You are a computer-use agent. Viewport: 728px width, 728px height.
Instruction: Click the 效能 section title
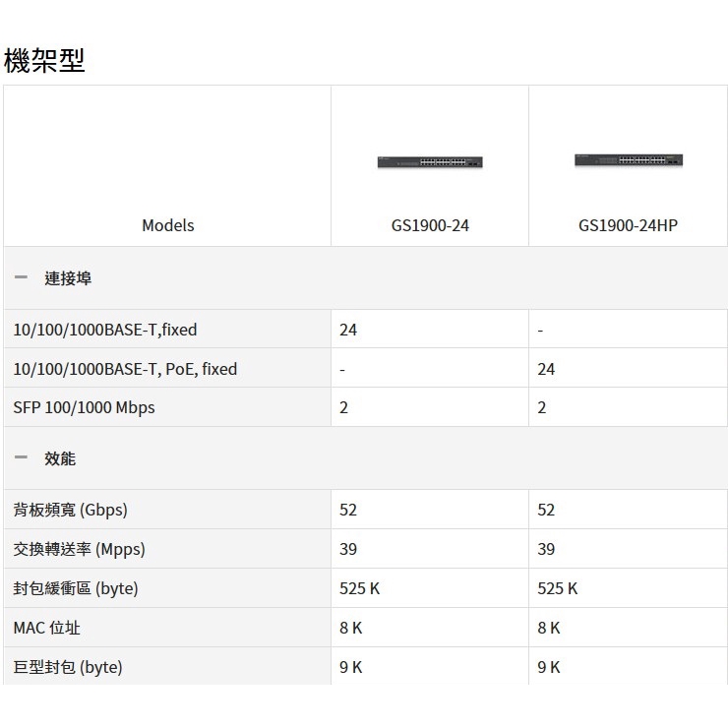(x=60, y=458)
